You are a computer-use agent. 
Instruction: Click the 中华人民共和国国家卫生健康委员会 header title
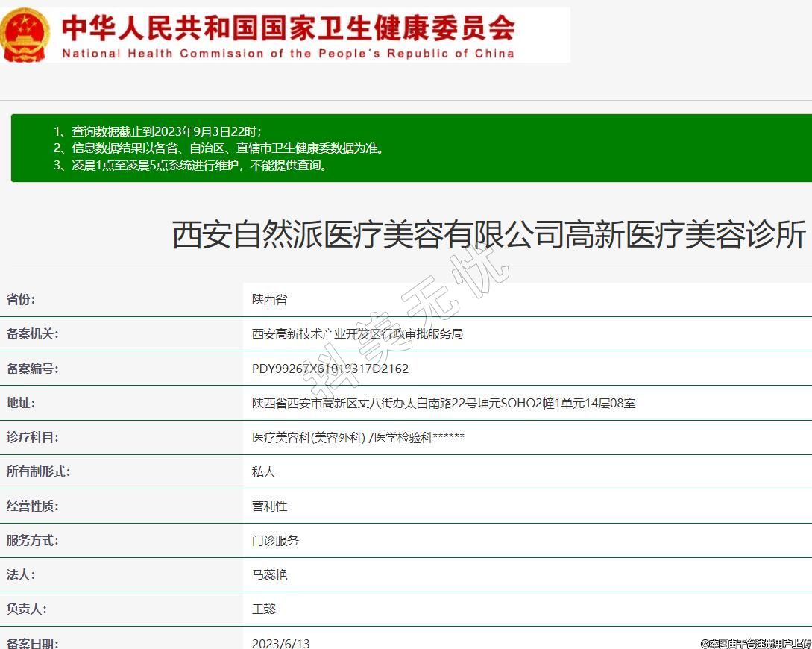coord(288,27)
